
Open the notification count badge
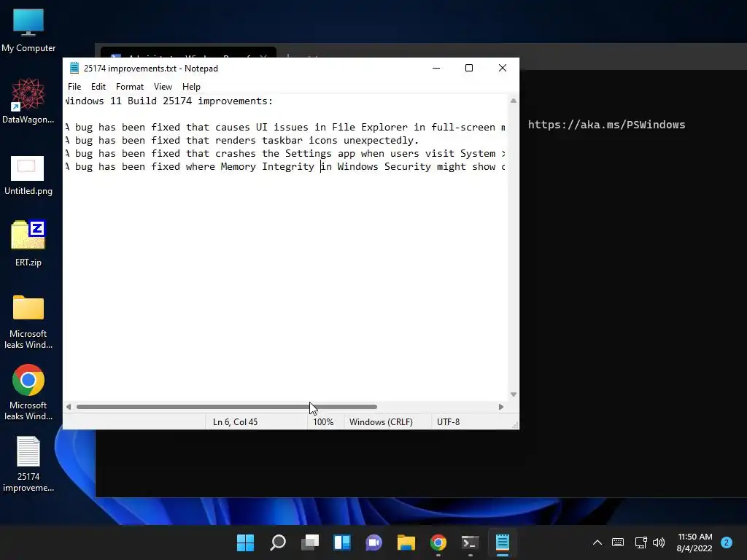[727, 542]
